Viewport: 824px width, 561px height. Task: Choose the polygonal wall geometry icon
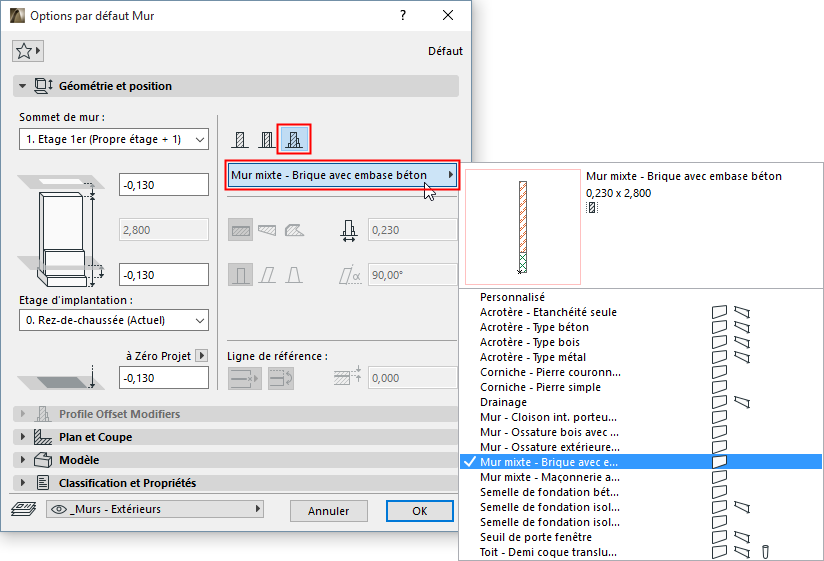point(294,230)
